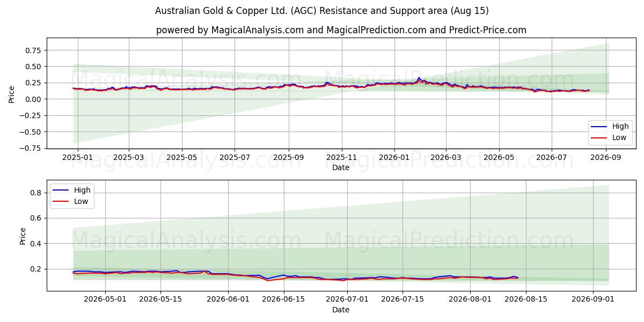Click the '0.50' y-axis tick label
This screenshot has width=644, height=322.
(34, 67)
